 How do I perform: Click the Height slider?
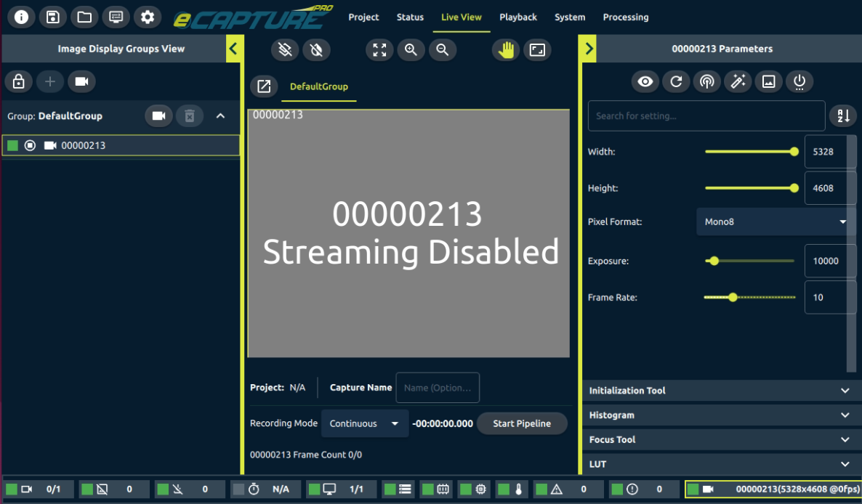click(750, 188)
